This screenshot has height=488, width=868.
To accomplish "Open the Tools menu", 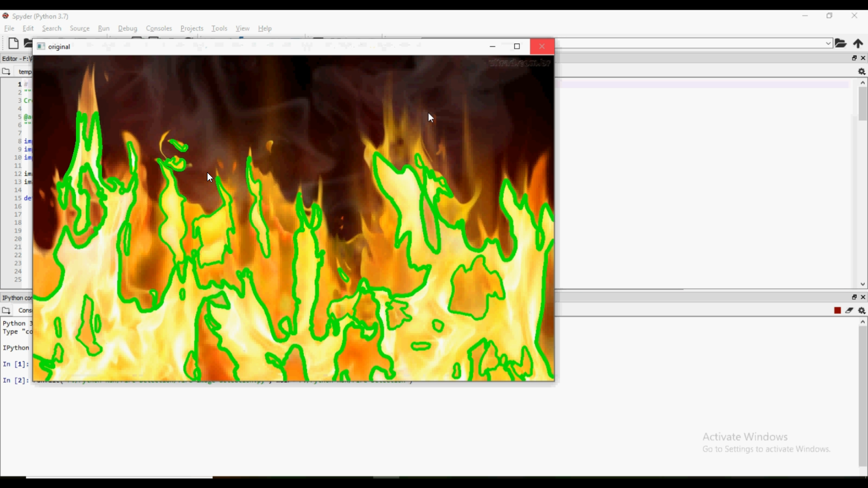I will 219,28.
